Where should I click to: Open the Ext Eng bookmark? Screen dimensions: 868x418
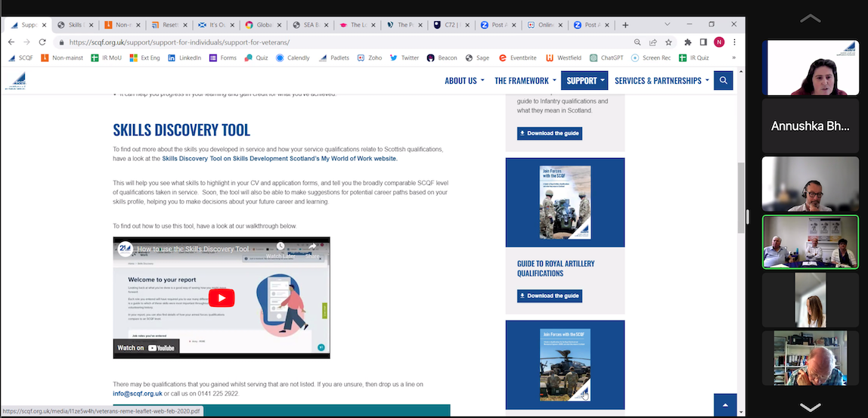[145, 57]
